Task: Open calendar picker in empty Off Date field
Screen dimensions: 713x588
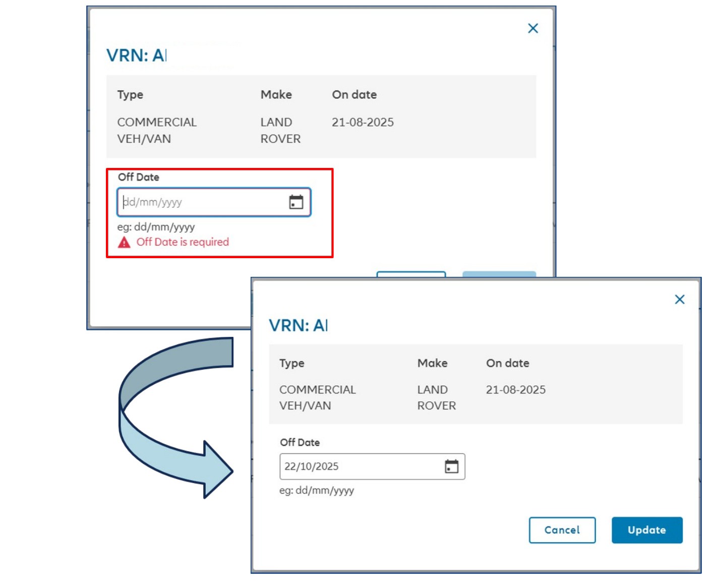Action: [296, 202]
